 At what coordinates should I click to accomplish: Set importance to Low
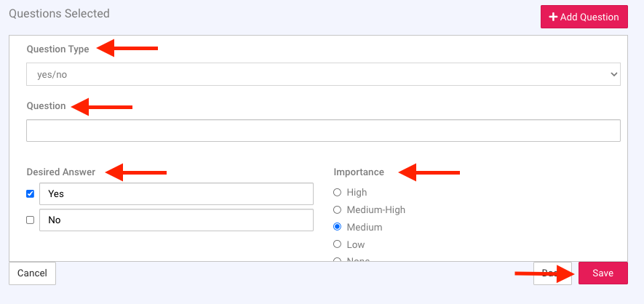pyautogui.click(x=337, y=244)
